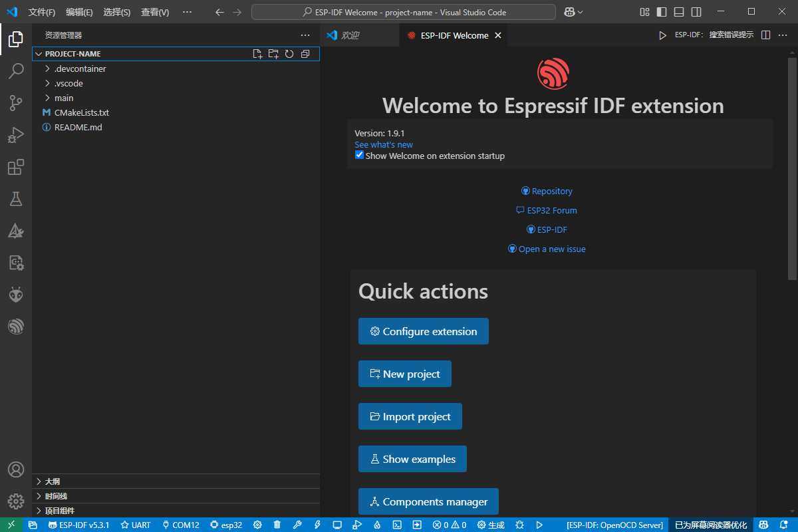The height and width of the screenshot is (532, 798).
Task: Click the CMake debug bug icon in status bar
Action: (519, 525)
